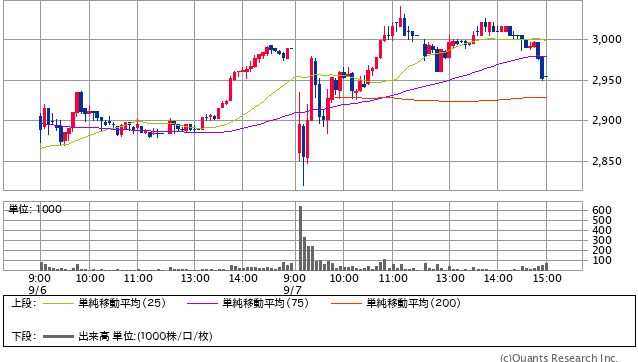Click the 15:00 time label
Viewport: 638px width, 362px height.
tap(547, 279)
